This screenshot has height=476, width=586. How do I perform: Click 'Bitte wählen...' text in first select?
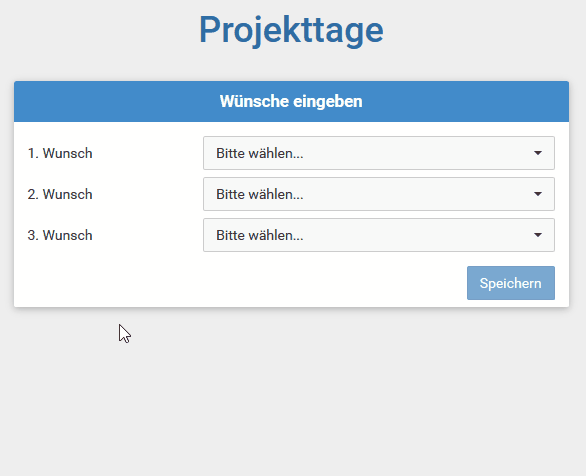260,153
